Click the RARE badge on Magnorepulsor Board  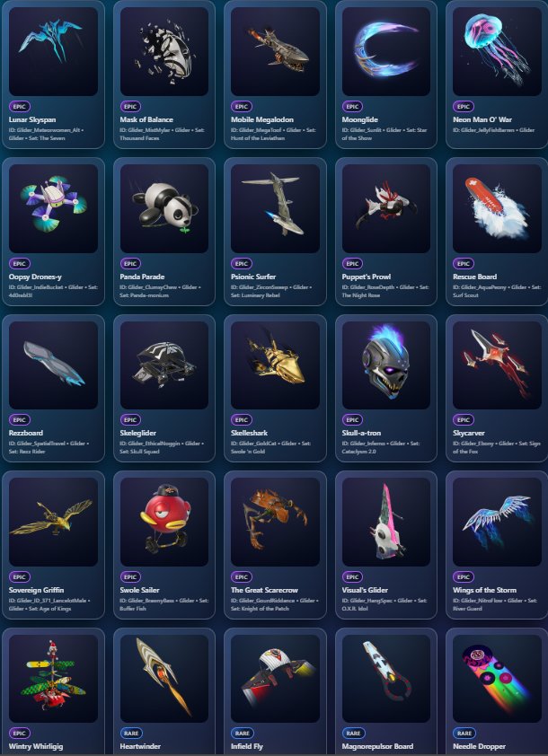353,734
